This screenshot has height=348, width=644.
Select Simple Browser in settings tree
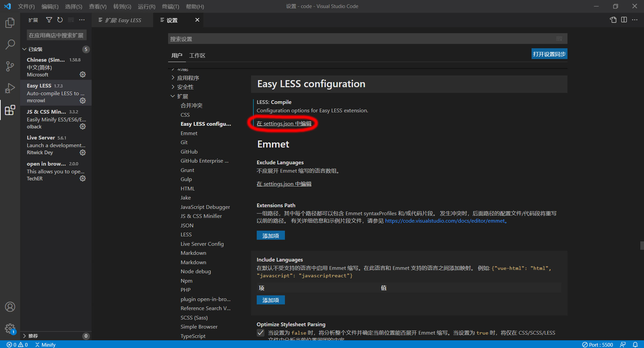[x=199, y=327]
